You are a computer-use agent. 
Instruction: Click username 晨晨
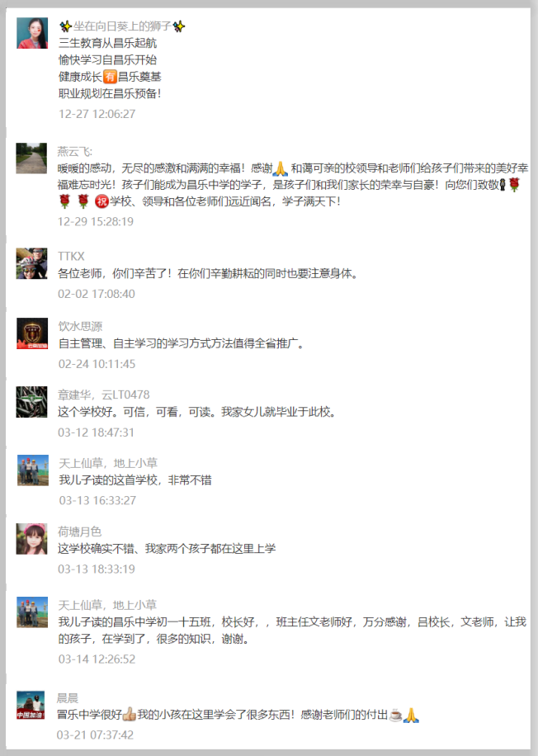(x=68, y=698)
